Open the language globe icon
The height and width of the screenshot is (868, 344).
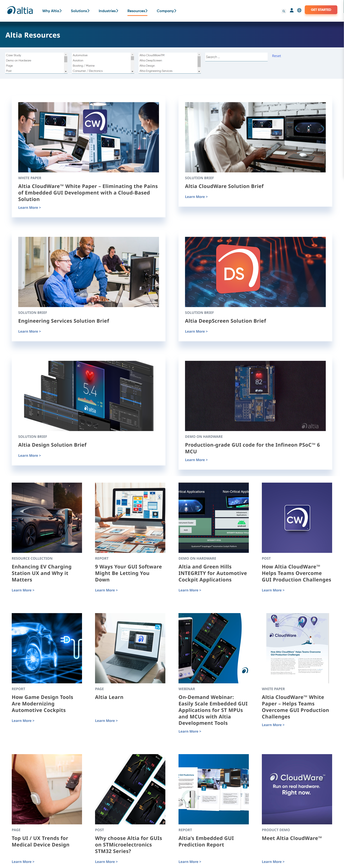tap(299, 10)
